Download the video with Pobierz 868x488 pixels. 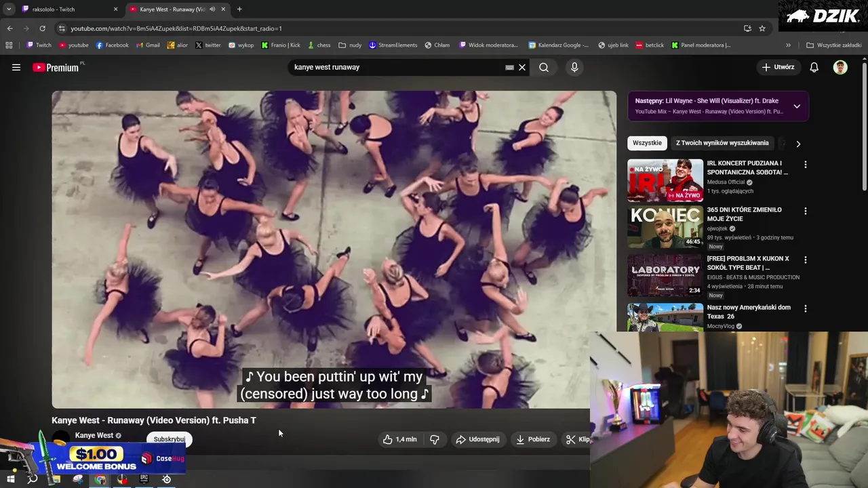[x=533, y=439]
